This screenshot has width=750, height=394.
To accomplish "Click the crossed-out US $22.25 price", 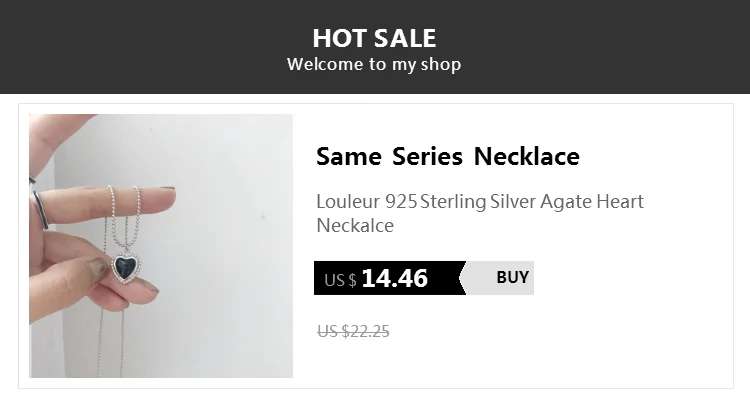I will (x=353, y=331).
